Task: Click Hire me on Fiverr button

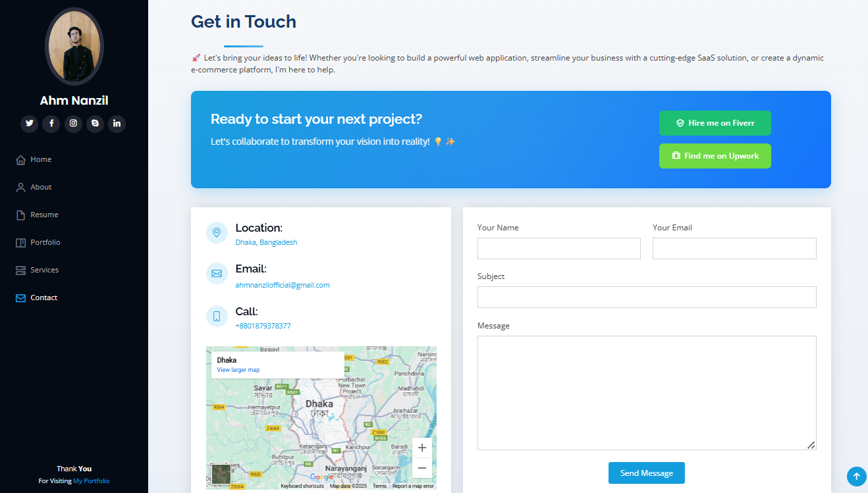Action: click(x=715, y=123)
